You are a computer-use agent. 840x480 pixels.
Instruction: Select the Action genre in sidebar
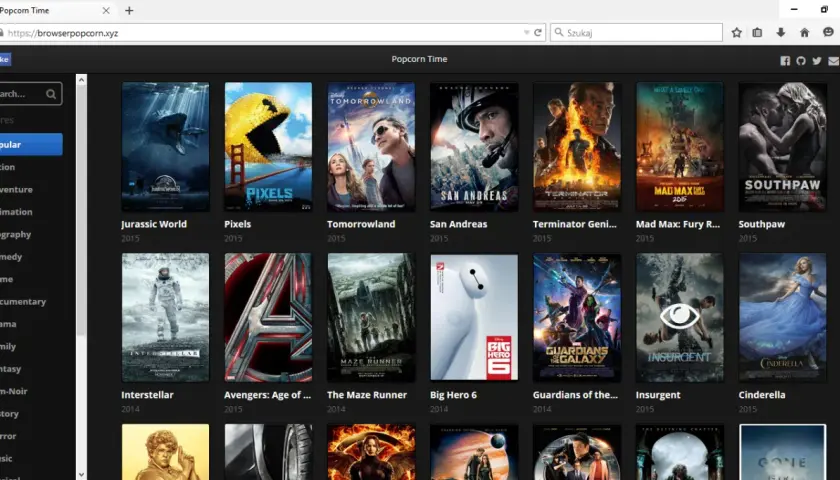[x=8, y=167]
